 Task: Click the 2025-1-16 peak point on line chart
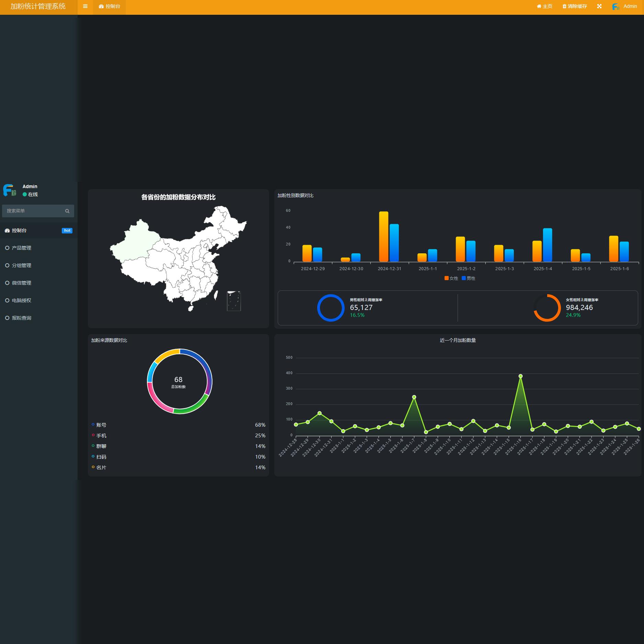520,376
